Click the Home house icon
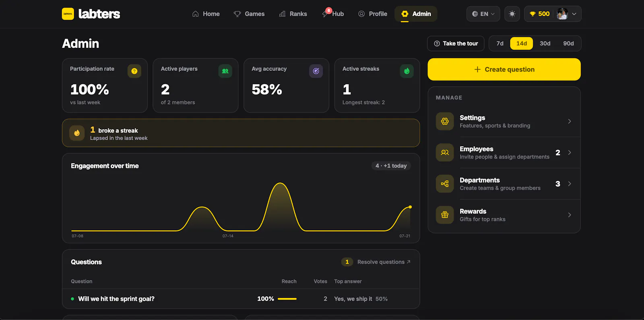The width and height of the screenshot is (644, 320). (196, 14)
